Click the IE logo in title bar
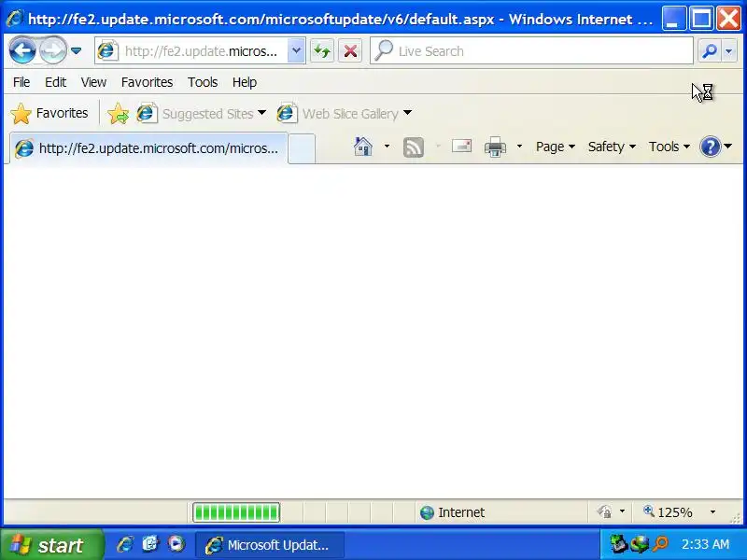 (15, 19)
